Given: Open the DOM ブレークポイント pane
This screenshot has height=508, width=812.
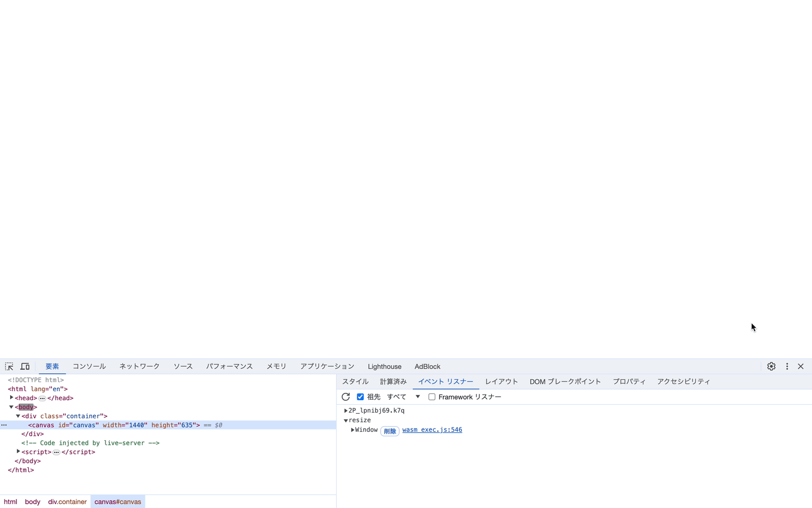Looking at the screenshot, I should pos(565,382).
